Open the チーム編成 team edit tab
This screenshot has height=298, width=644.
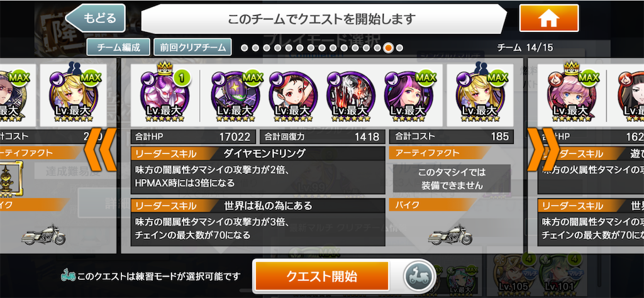tap(119, 47)
